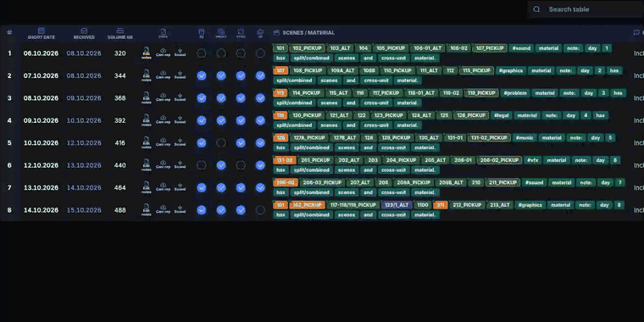
Task: Open Sound report for the 06.10.2026 row
Action: coord(180,53)
